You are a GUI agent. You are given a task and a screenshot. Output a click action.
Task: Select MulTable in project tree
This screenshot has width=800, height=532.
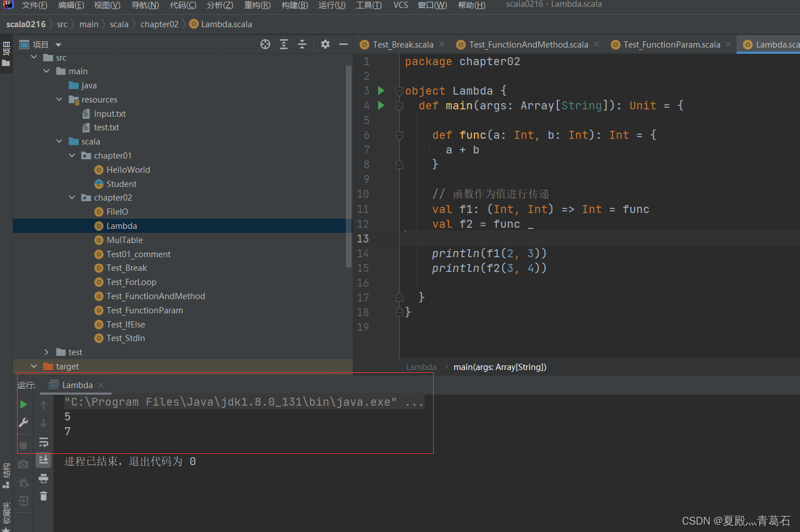[125, 240]
